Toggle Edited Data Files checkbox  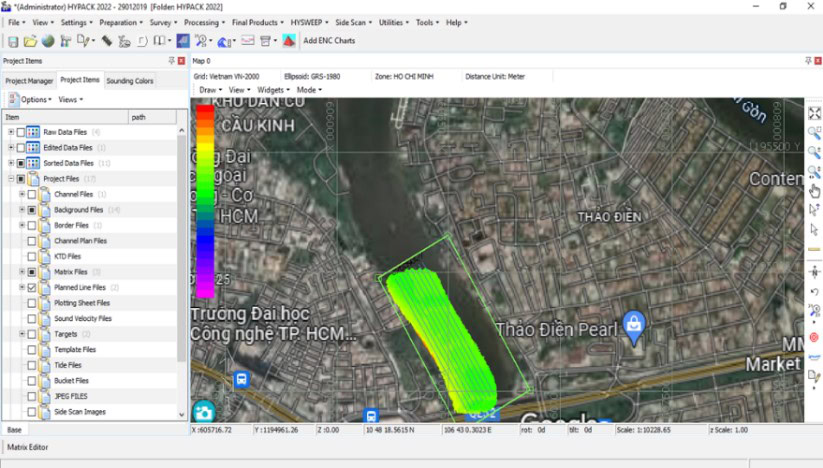tap(20, 148)
